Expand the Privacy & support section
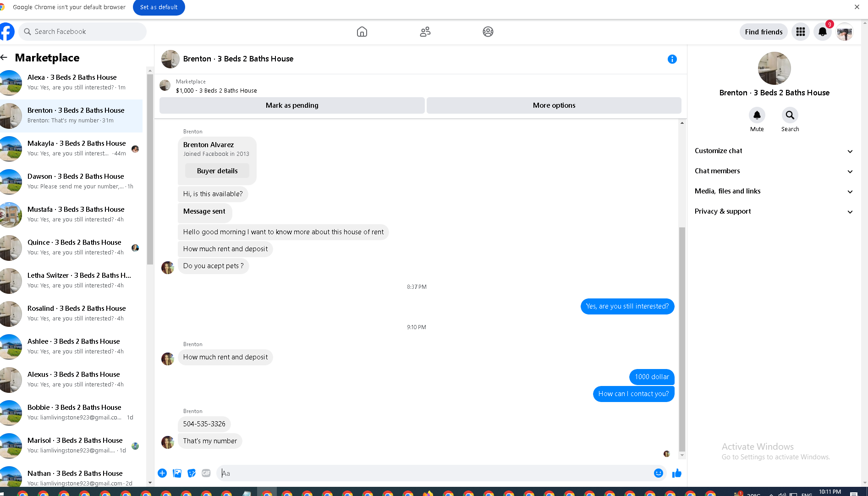Image resolution: width=868 pixels, height=496 pixels. (x=774, y=211)
